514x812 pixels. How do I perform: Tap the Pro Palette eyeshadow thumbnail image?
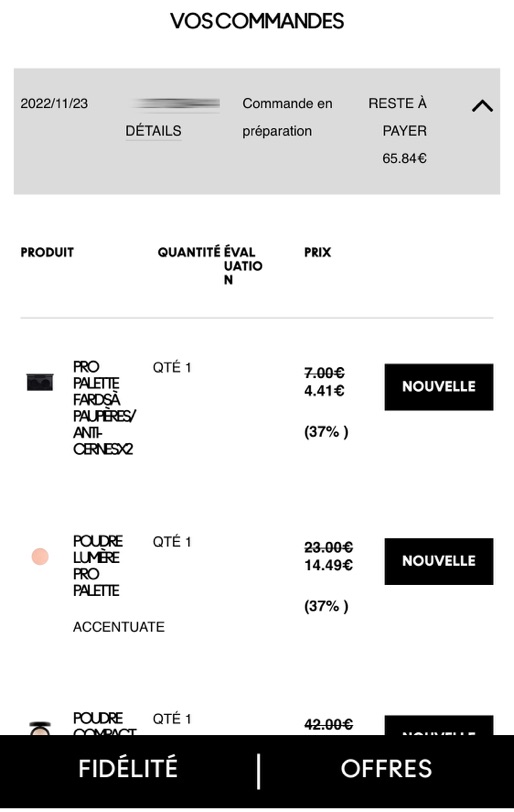(40, 382)
